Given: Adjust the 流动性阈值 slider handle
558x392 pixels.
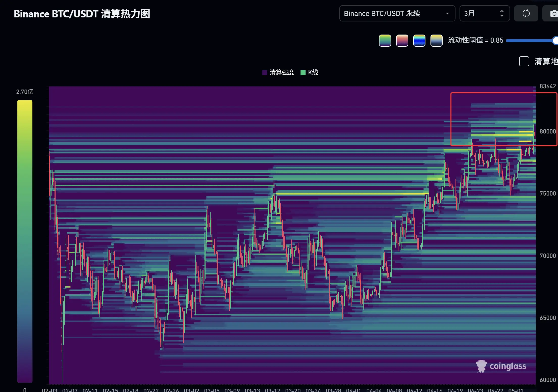Looking at the screenshot, I should [555, 40].
